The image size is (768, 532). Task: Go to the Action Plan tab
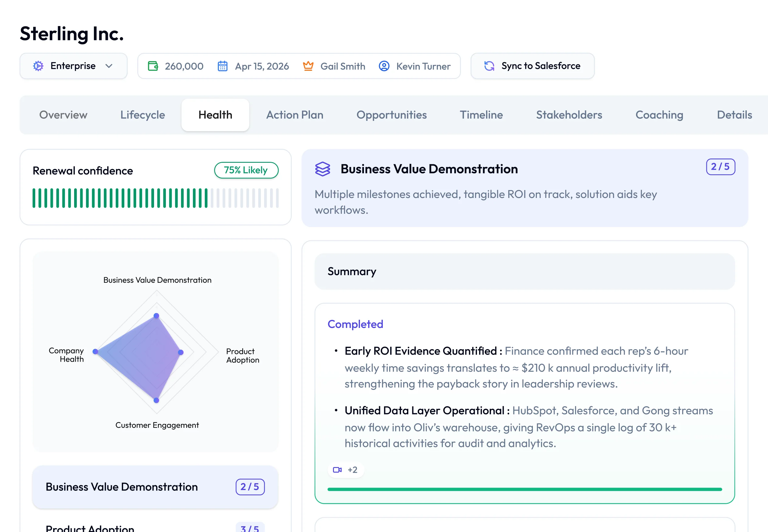point(295,115)
